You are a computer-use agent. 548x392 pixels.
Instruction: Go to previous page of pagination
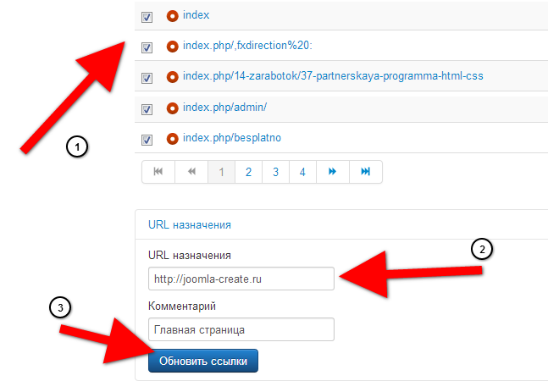(x=191, y=172)
